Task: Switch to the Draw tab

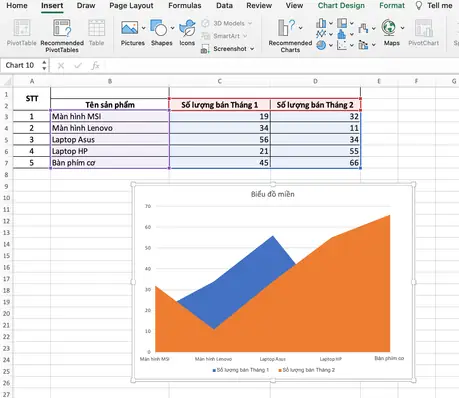Action: click(86, 6)
